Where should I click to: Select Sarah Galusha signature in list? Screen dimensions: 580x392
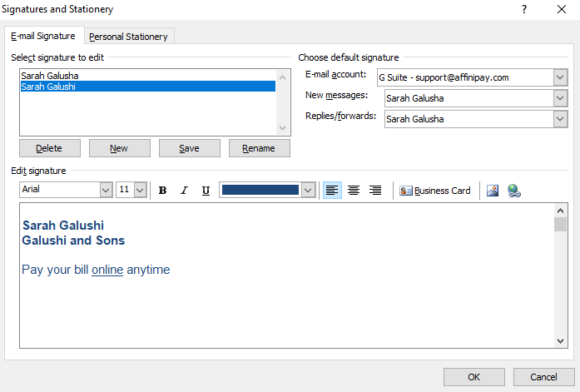(x=50, y=76)
